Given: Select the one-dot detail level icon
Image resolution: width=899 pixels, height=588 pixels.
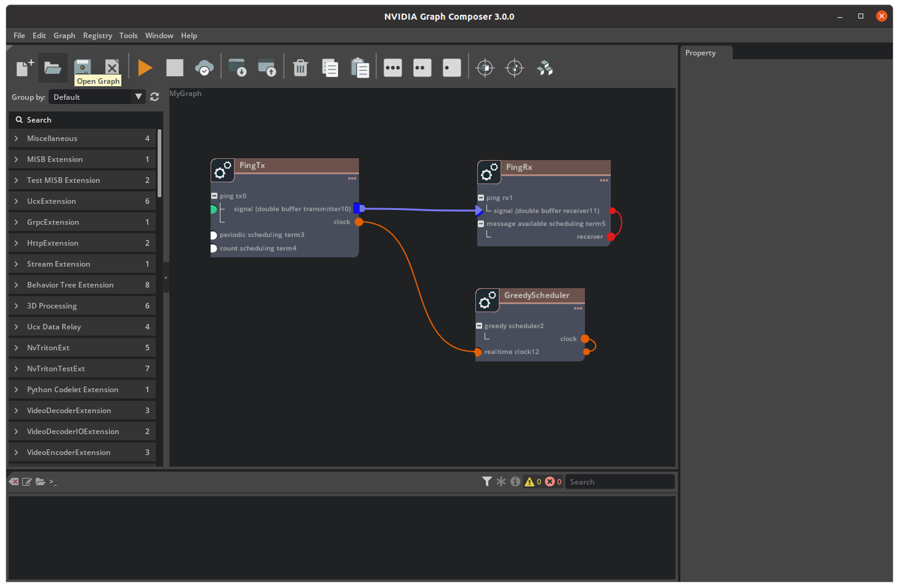Looking at the screenshot, I should (452, 68).
